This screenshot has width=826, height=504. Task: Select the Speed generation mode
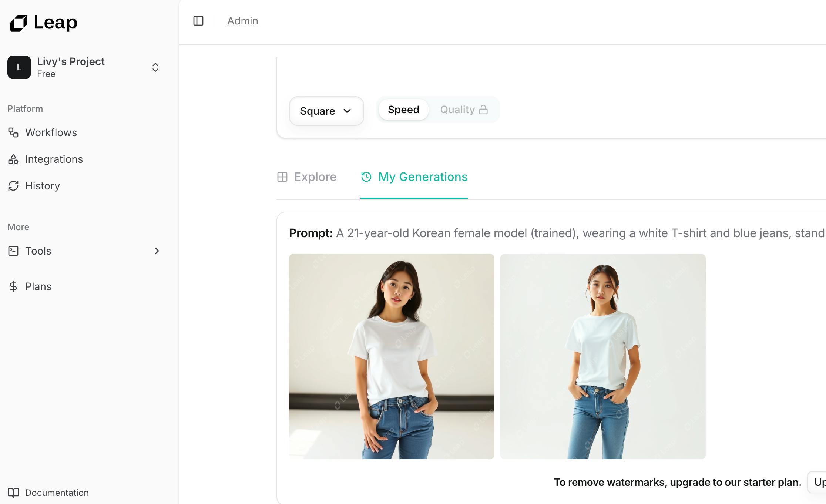(x=403, y=110)
